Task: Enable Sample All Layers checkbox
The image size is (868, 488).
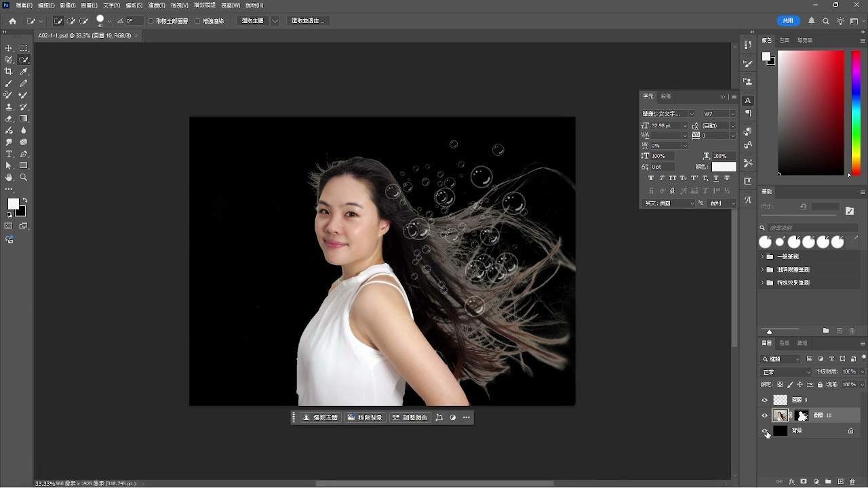Action: [x=151, y=21]
